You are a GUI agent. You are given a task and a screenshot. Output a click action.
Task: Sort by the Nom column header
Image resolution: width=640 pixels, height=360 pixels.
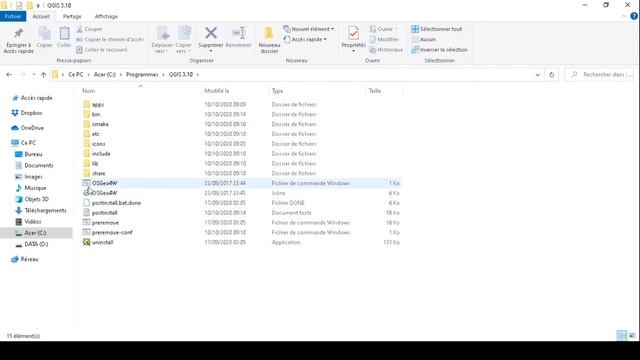[x=89, y=91]
